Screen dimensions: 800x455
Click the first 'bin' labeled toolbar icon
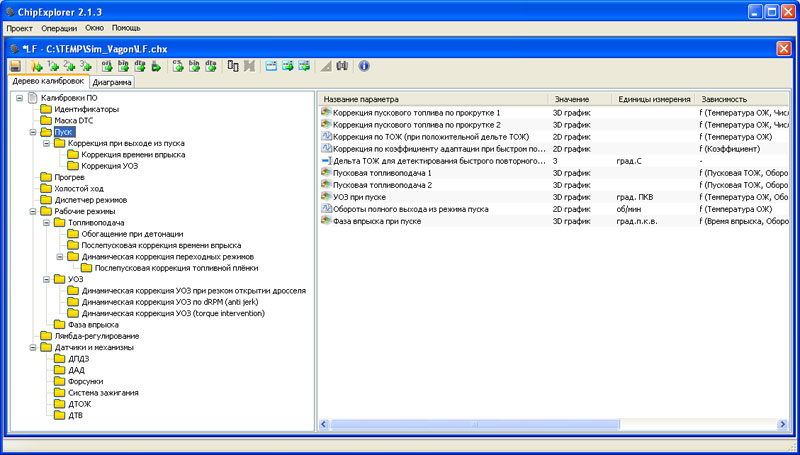pyautogui.click(x=123, y=66)
